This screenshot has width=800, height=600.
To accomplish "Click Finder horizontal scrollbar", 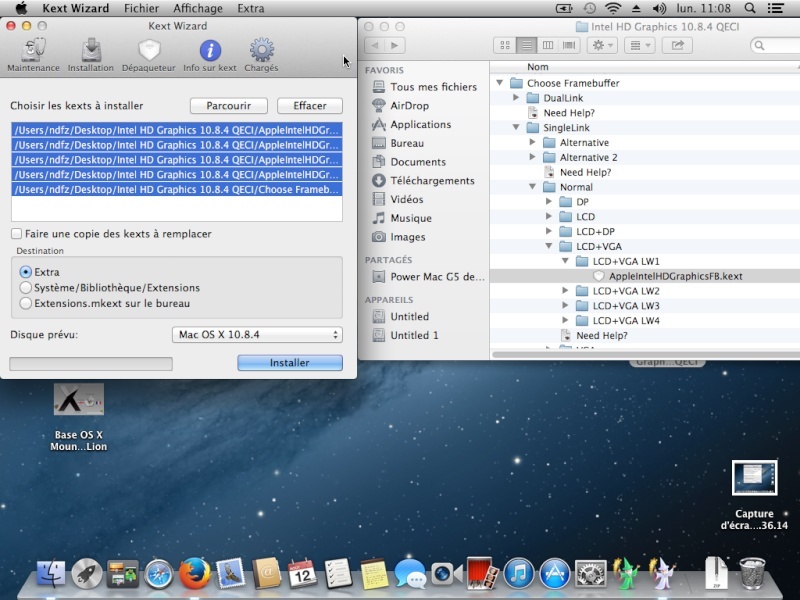I will [645, 355].
